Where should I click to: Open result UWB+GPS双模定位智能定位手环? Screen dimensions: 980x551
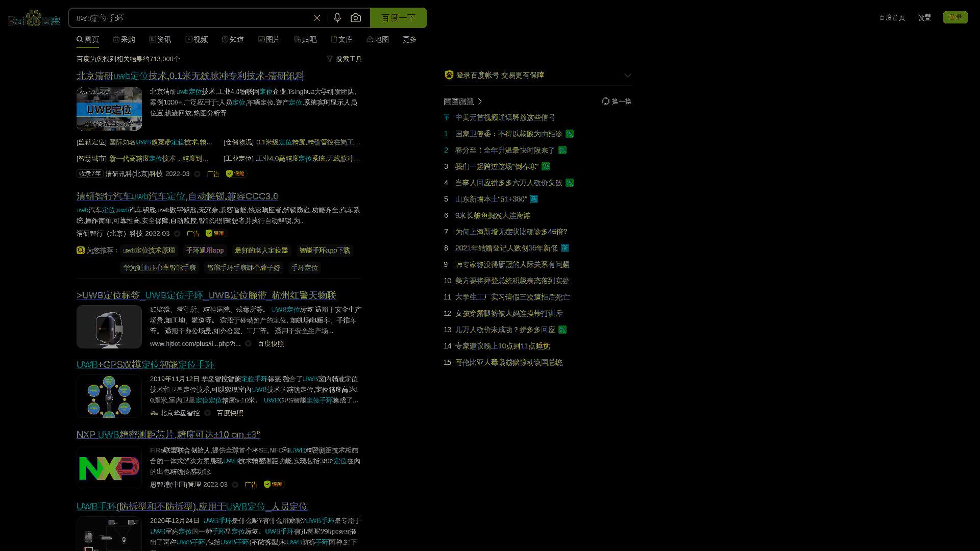(145, 365)
